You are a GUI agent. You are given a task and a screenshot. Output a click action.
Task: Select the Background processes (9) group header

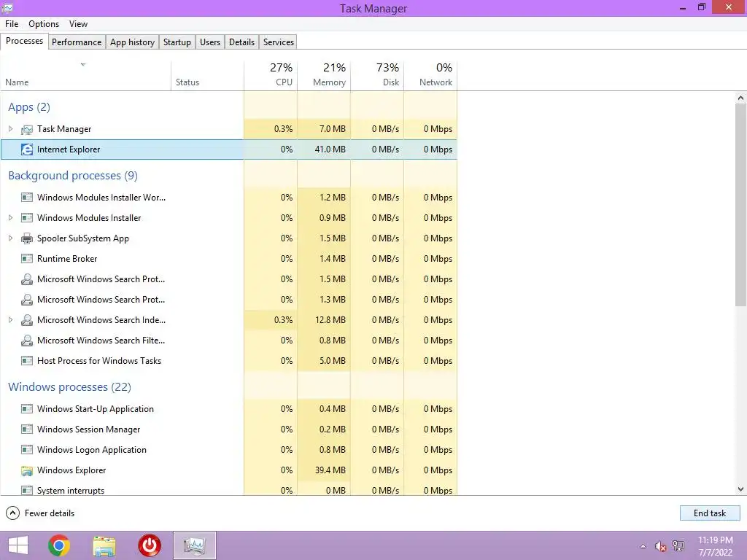coord(73,176)
